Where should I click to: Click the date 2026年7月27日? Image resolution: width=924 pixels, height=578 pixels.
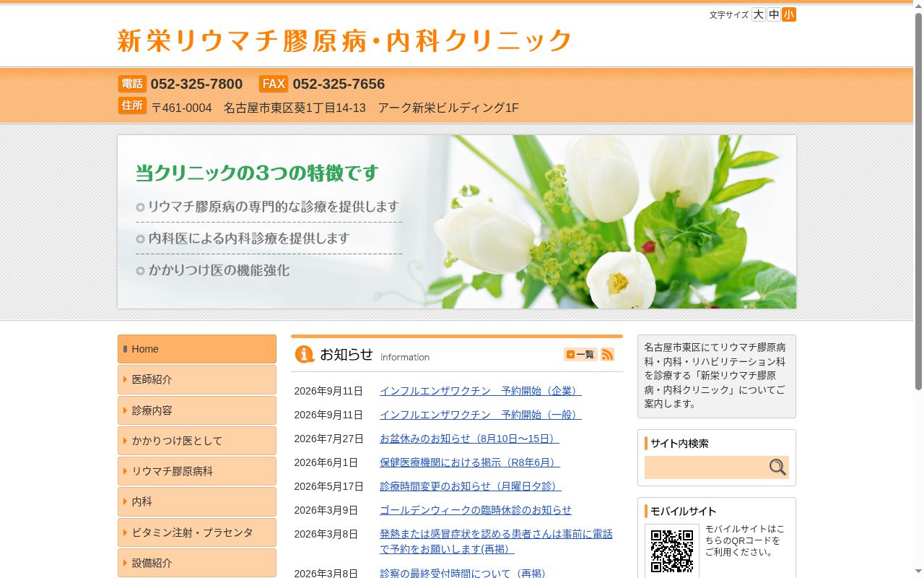[328, 439]
